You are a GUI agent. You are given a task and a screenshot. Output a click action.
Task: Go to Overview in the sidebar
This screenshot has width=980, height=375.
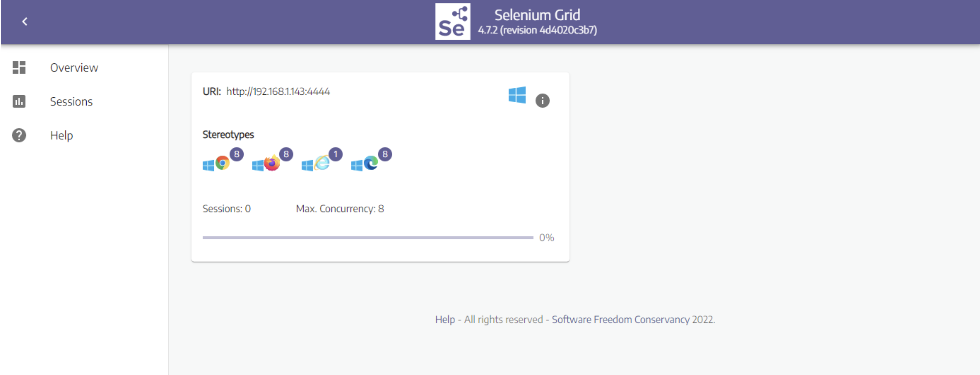[74, 68]
